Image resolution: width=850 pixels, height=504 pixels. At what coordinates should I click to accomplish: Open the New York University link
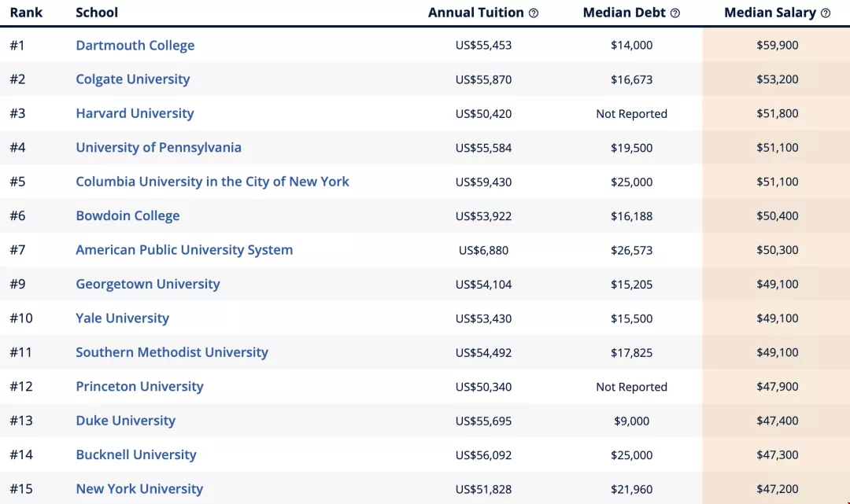(x=139, y=489)
